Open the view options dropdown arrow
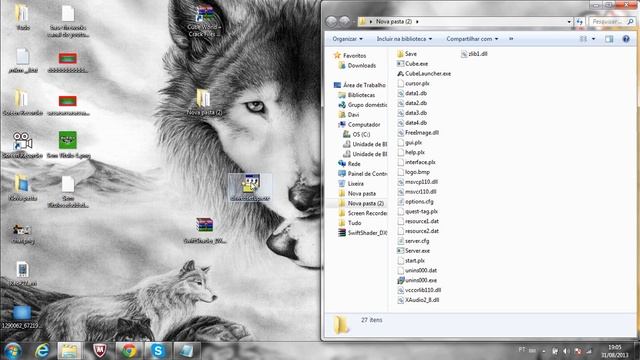The width and height of the screenshot is (640, 360). [593, 39]
